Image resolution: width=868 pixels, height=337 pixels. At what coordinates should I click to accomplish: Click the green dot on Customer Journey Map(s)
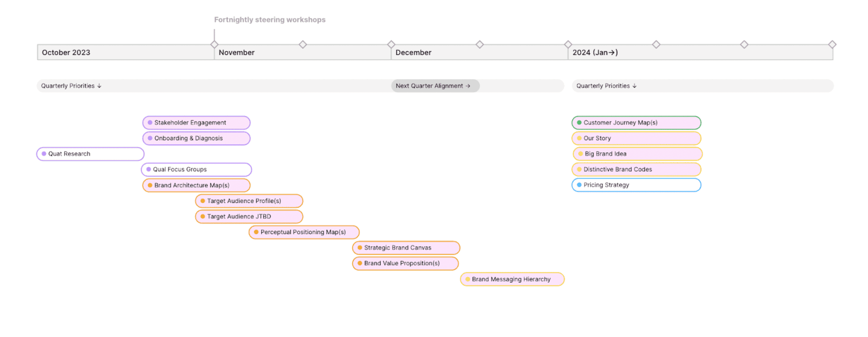(x=579, y=123)
